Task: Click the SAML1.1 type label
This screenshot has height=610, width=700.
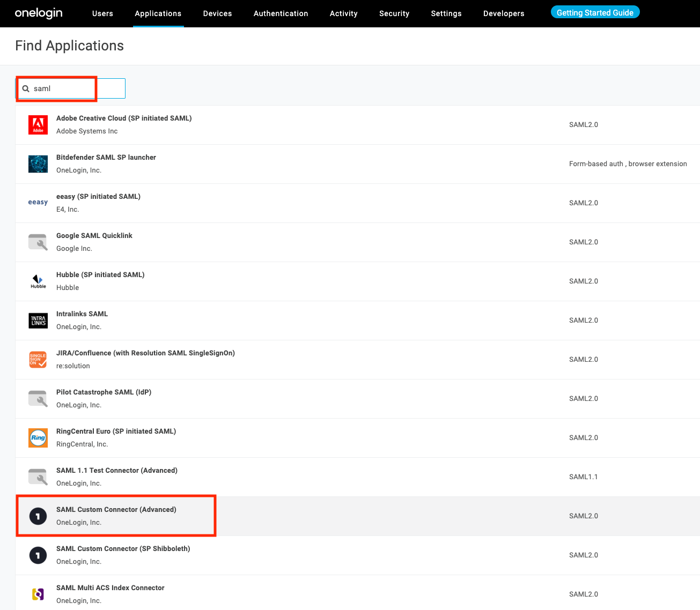Action: pos(584,477)
